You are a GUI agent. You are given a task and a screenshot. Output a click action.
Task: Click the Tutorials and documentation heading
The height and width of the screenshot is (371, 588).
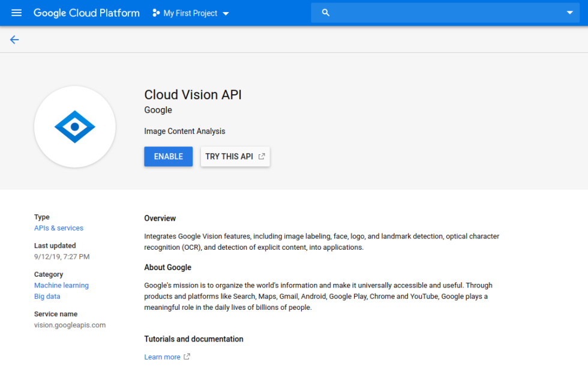(194, 339)
